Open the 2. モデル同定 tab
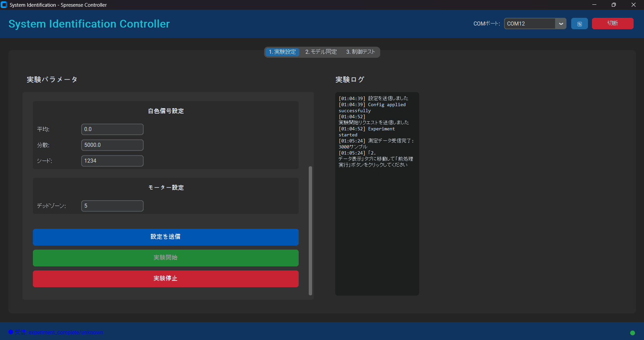644x340 pixels. click(x=321, y=52)
